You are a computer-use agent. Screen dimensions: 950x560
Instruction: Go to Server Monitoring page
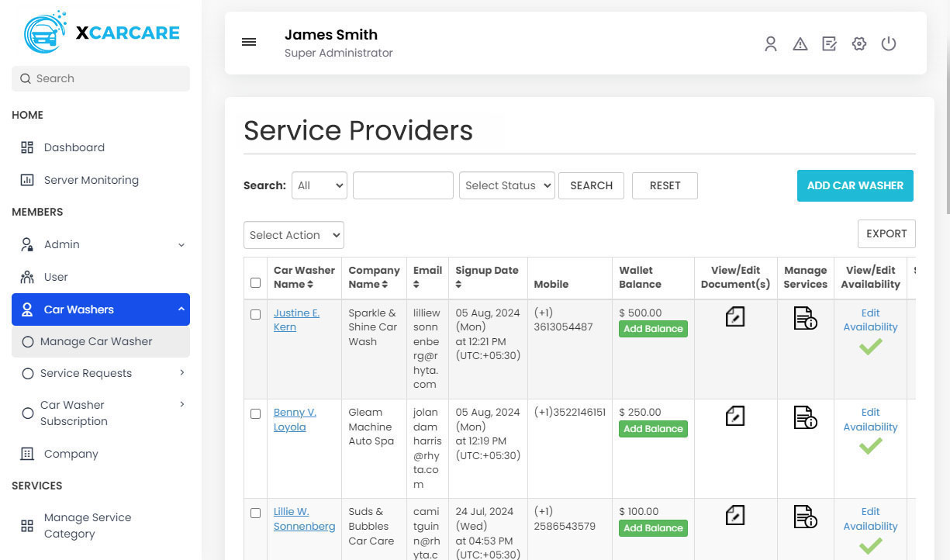[101, 180]
